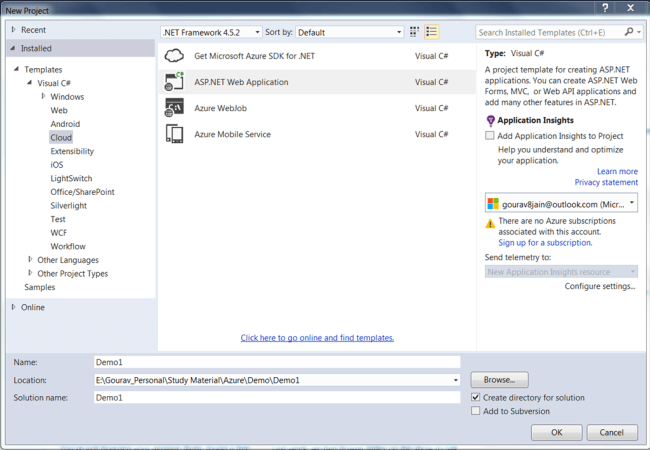Image resolution: width=650 pixels, height=450 pixels.
Task: Expand the Recent section
Action: [13, 29]
